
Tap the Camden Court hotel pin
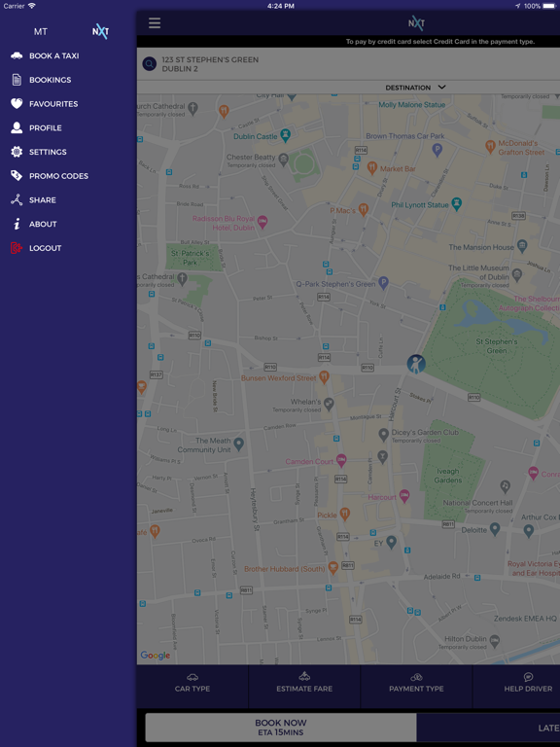pos(341,460)
